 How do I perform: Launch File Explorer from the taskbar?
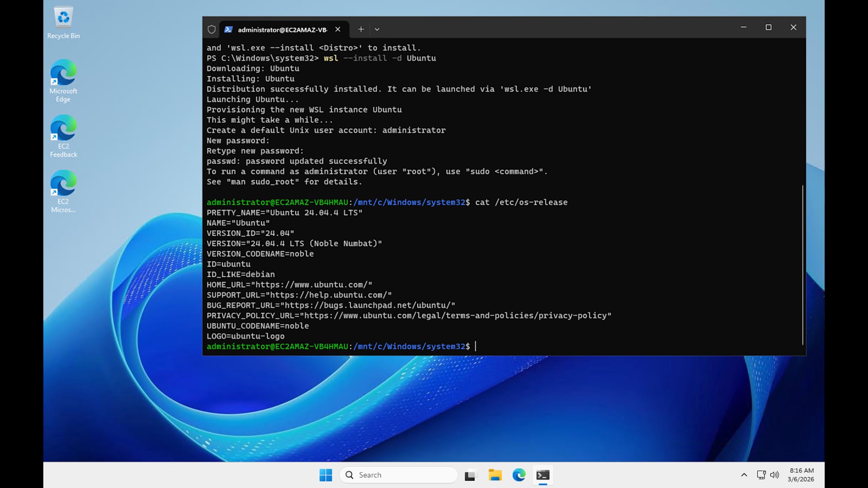pos(495,475)
